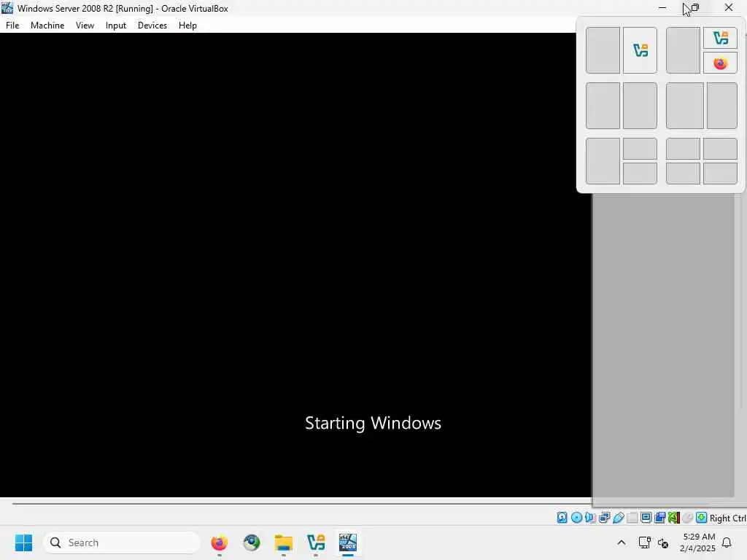The height and width of the screenshot is (560, 747).
Task: Click the recording status icon
Action: point(659,518)
